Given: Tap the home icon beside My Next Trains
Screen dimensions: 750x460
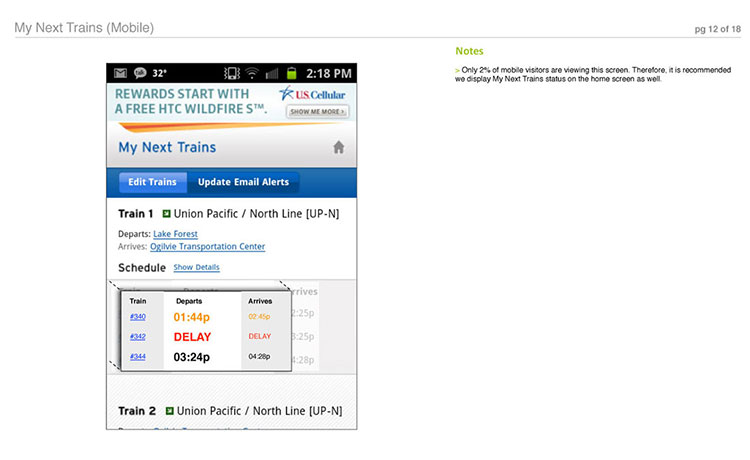Looking at the screenshot, I should pos(339,147).
